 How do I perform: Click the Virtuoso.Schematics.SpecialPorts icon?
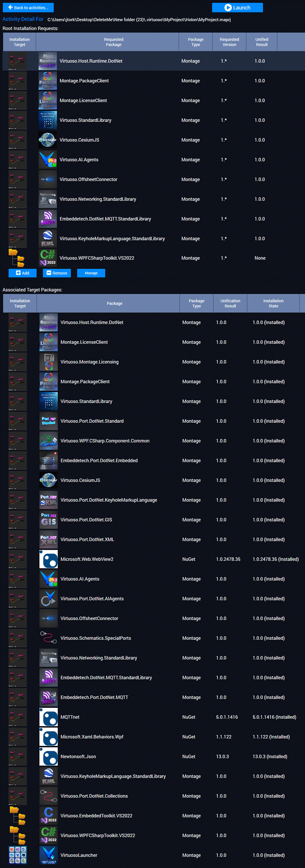pyautogui.click(x=48, y=638)
